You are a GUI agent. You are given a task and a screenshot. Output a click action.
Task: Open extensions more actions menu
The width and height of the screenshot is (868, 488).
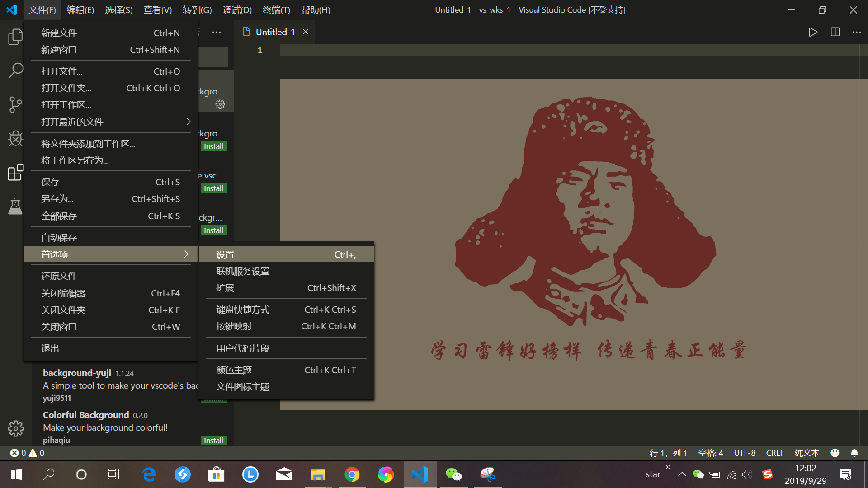point(217,32)
